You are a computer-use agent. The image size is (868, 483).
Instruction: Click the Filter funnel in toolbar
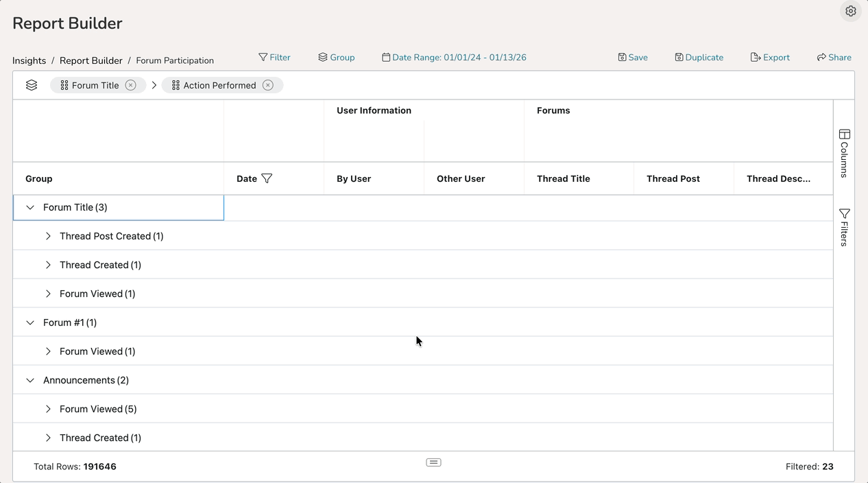(274, 58)
